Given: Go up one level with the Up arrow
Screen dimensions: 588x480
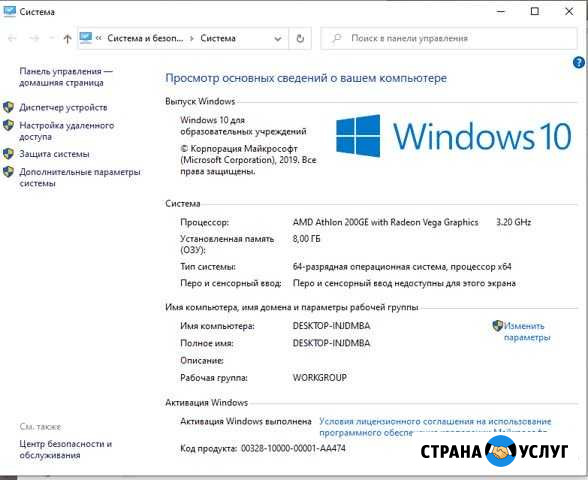Looking at the screenshot, I should point(68,38).
